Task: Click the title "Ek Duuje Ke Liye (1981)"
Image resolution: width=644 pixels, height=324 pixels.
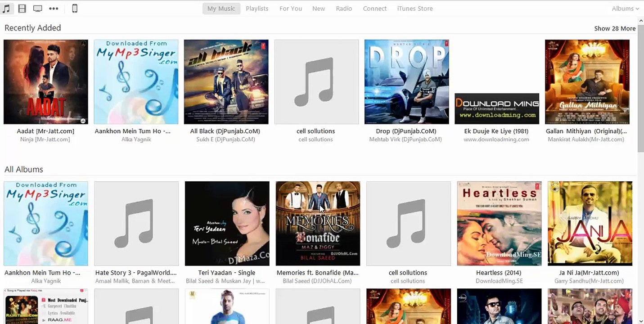Action: pyautogui.click(x=496, y=131)
